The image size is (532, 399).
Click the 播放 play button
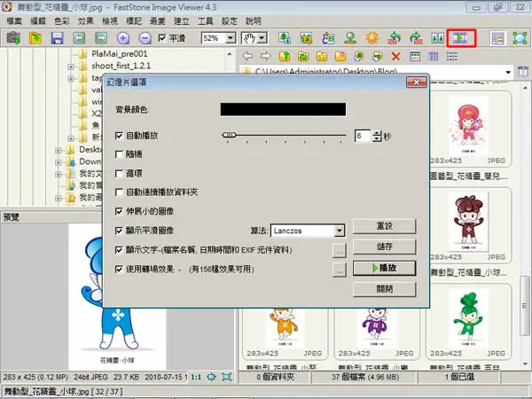(x=384, y=268)
